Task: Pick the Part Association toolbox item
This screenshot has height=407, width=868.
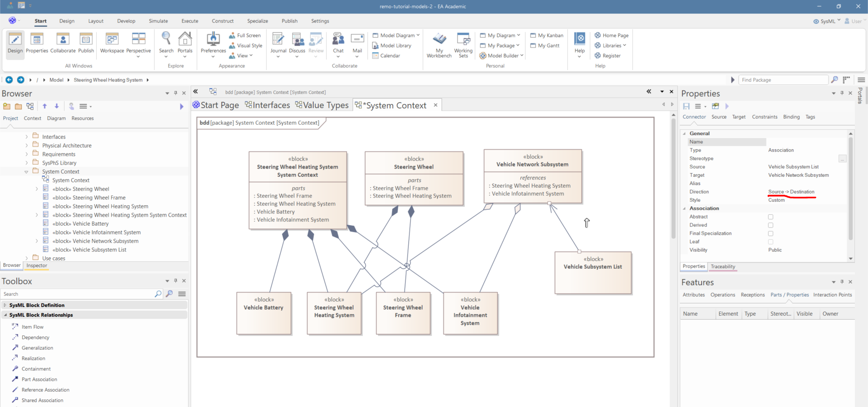Action: coord(39,379)
